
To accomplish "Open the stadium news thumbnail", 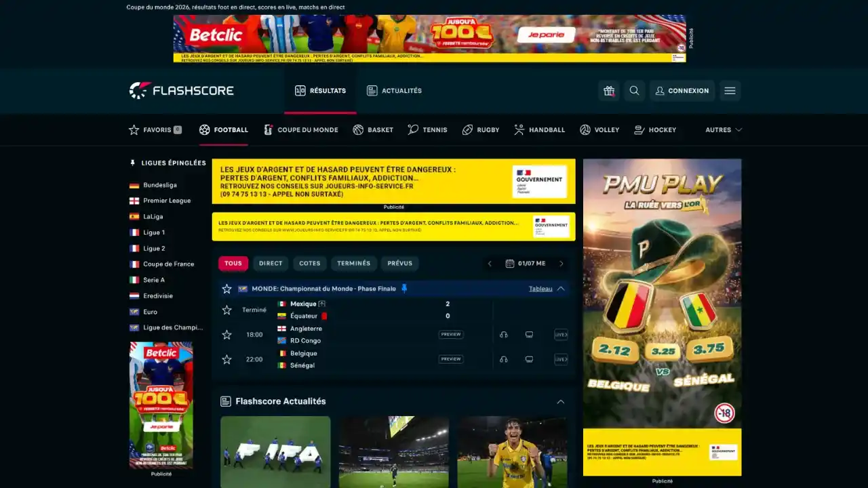I will 394,452.
